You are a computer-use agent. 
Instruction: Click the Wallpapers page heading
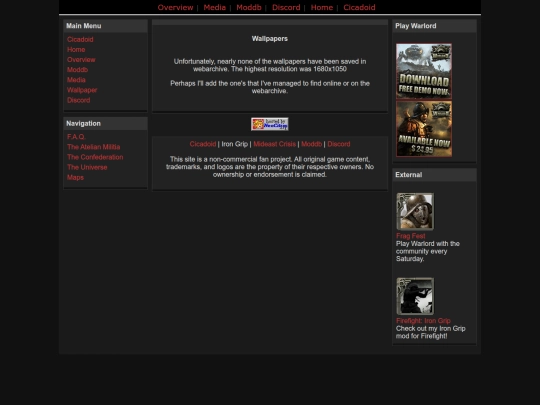270,39
